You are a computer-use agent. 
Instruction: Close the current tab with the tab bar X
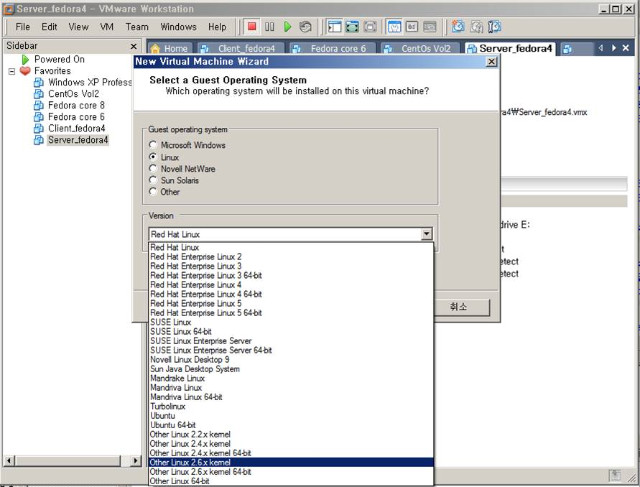point(626,48)
